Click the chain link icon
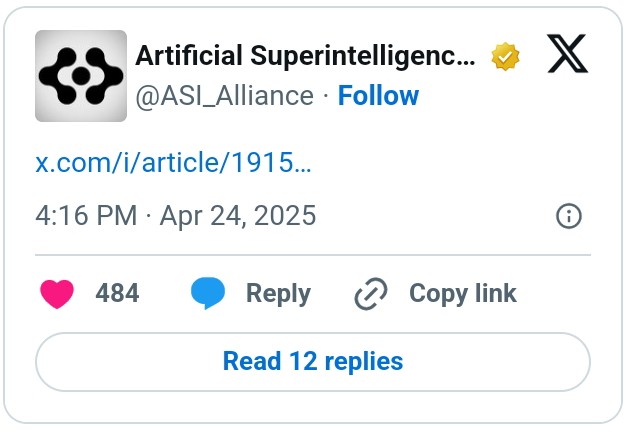This screenshot has height=437, width=626. point(371,294)
